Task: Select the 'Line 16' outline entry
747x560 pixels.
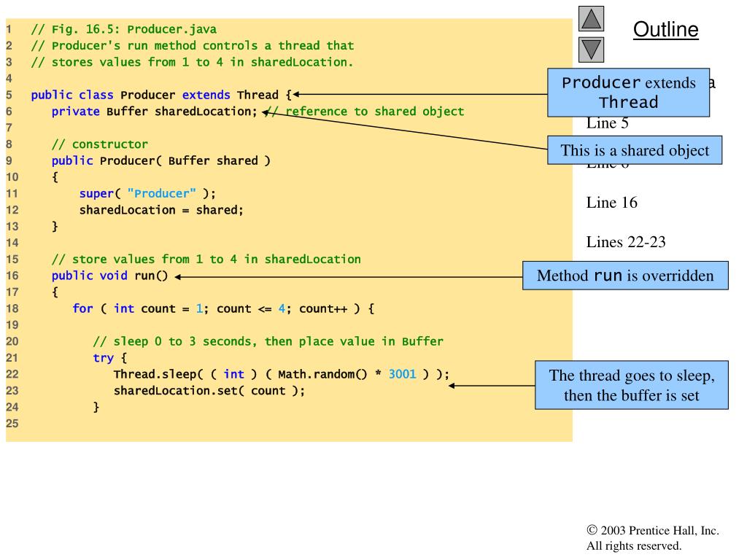Action: (612, 203)
